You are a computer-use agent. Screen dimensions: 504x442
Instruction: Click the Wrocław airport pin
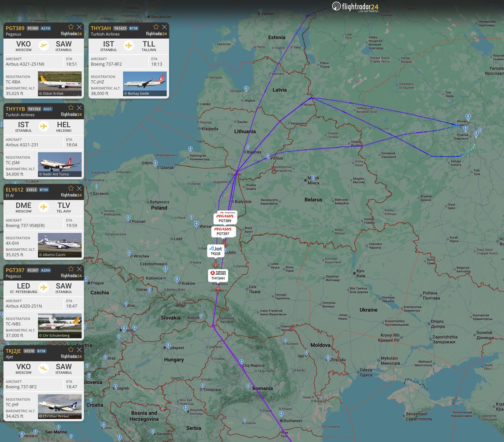[129, 253]
